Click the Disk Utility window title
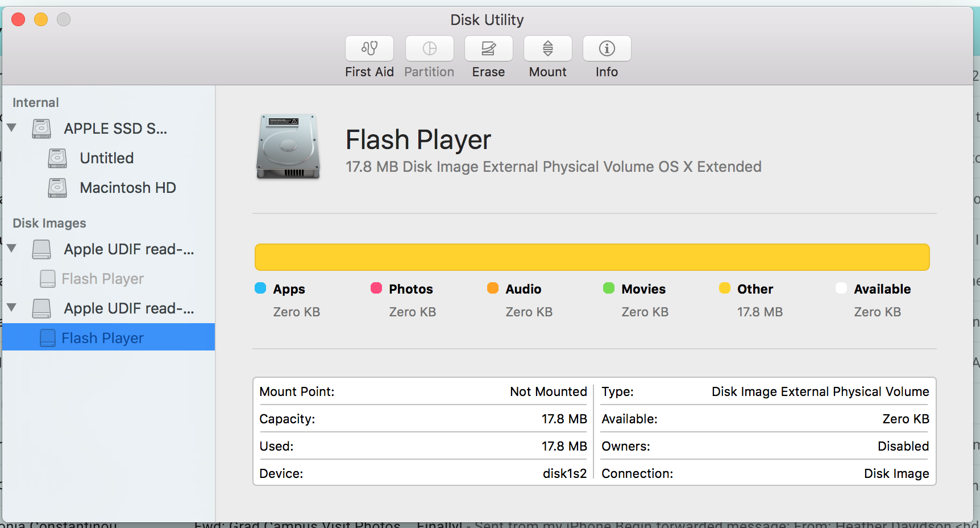Screen dimensions: 980x528 [487, 19]
